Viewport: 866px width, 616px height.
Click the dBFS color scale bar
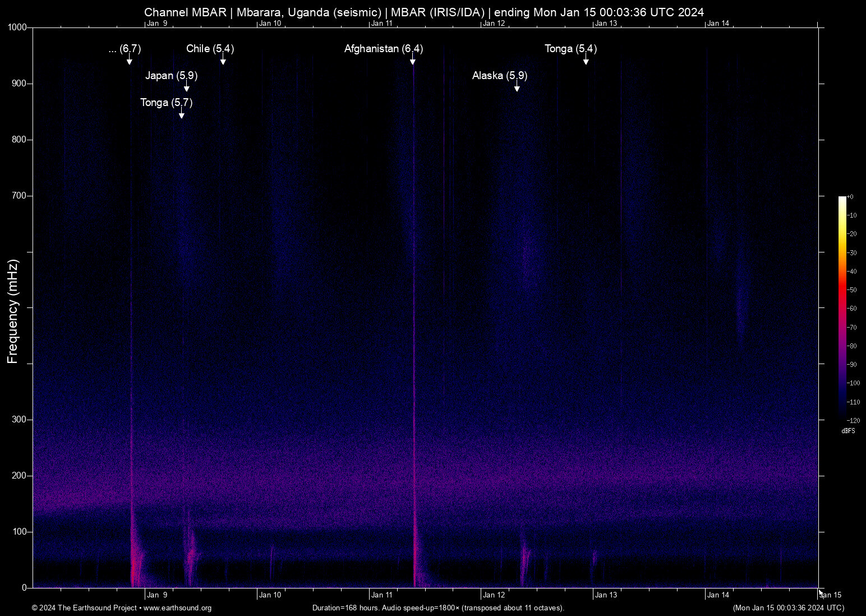pos(842,308)
